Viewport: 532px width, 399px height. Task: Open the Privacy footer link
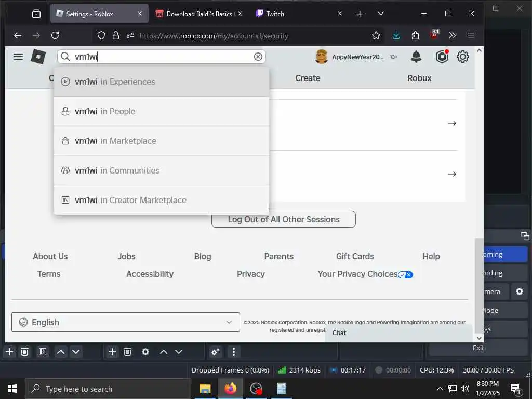pos(251,274)
